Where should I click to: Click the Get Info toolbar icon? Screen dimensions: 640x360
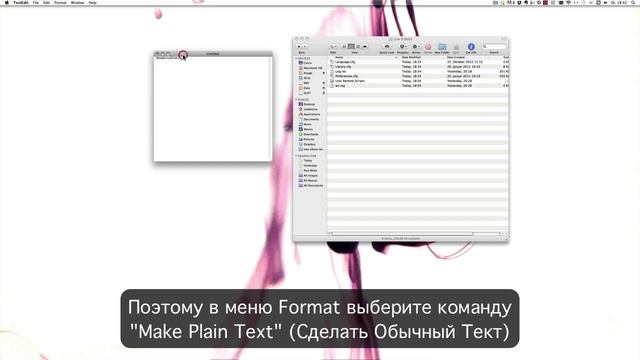[x=471, y=47]
